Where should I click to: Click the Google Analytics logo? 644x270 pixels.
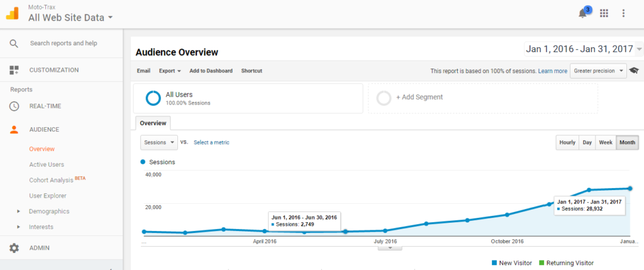(x=12, y=14)
